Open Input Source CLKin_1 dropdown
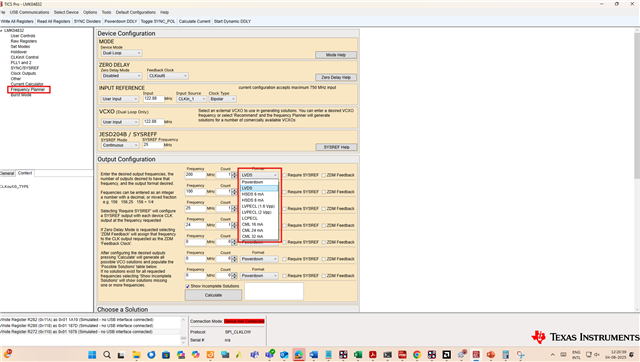640x362 pixels. [x=191, y=99]
